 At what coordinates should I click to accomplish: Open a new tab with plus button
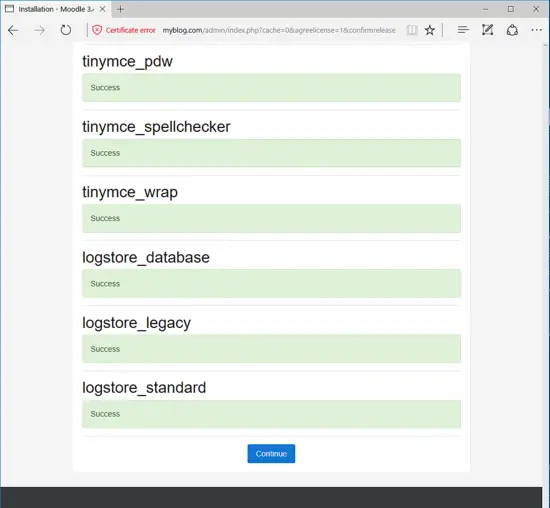(120, 9)
